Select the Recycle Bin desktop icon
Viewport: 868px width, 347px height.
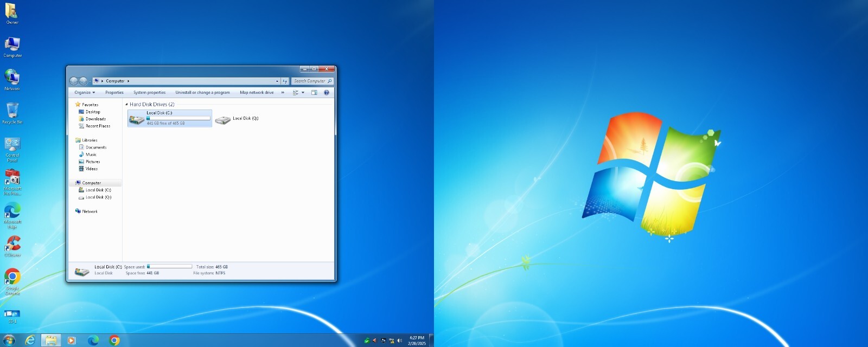tap(12, 113)
